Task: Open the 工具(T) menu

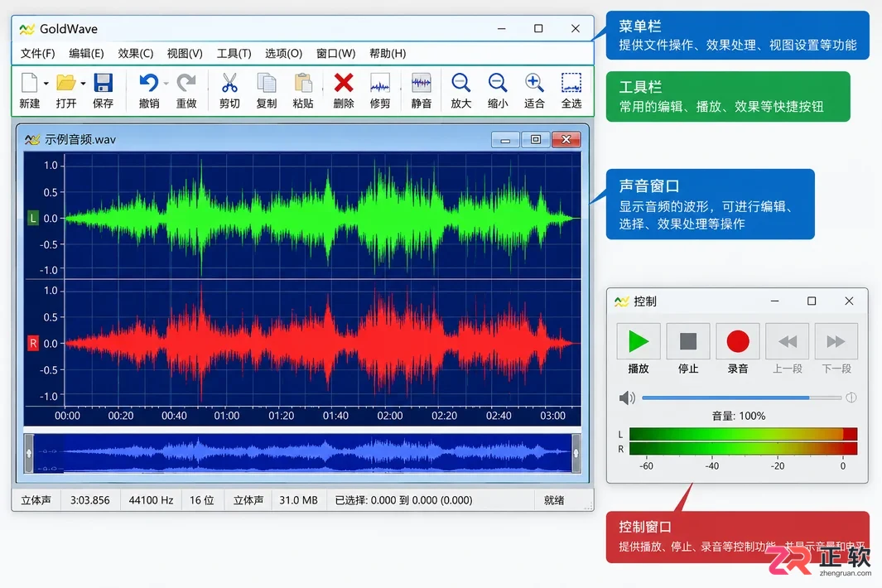Action: (x=234, y=54)
